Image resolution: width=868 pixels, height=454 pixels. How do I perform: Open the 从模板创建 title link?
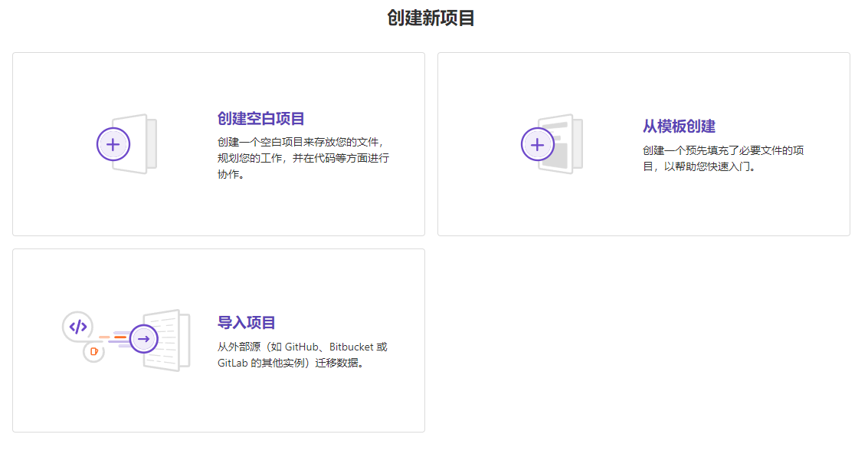(679, 127)
